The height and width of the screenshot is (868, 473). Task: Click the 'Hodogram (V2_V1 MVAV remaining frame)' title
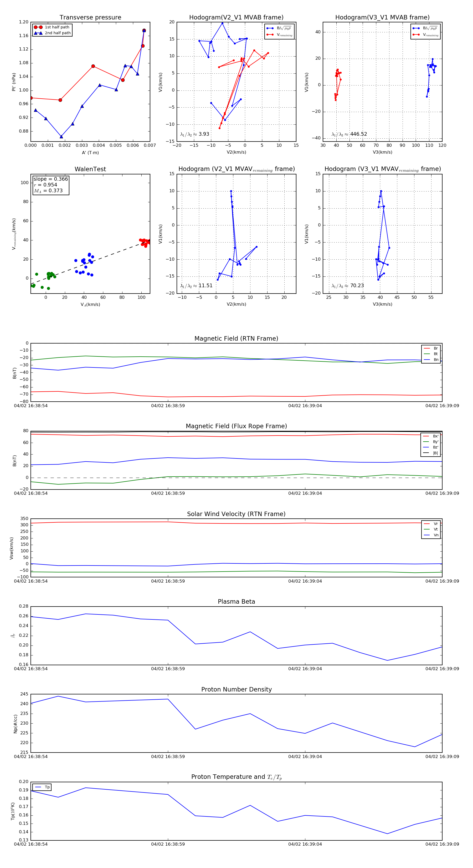(236, 169)
